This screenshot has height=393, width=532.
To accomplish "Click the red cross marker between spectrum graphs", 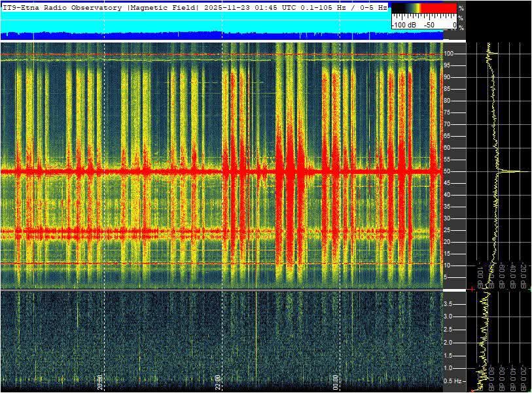I will click(471, 289).
